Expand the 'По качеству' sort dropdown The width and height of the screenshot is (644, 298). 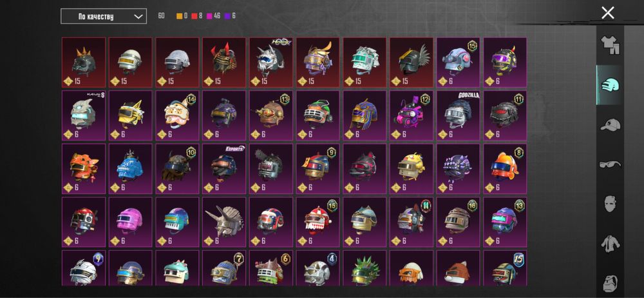[x=104, y=17]
